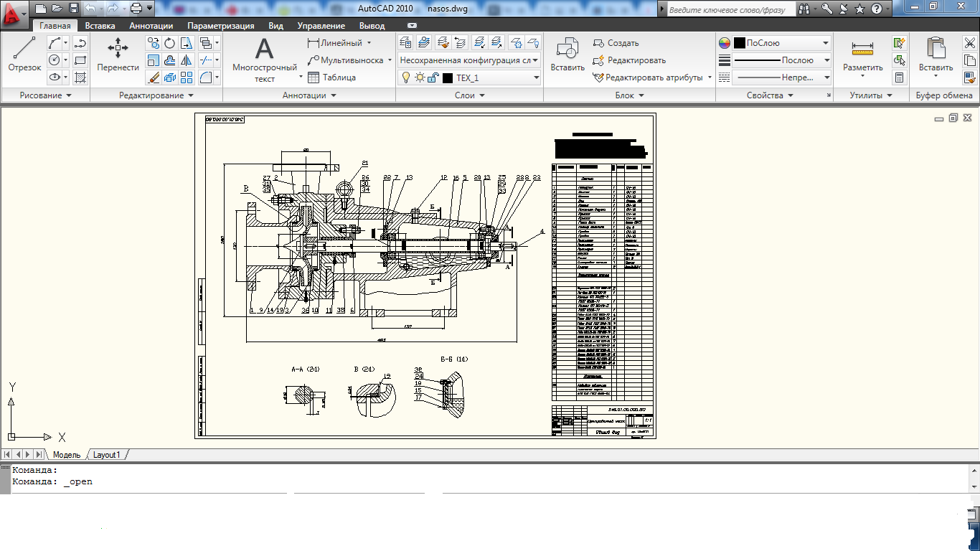Switch to the Вставка ribbon tab
Viewport: 980px width, 551px height.
coord(100,26)
